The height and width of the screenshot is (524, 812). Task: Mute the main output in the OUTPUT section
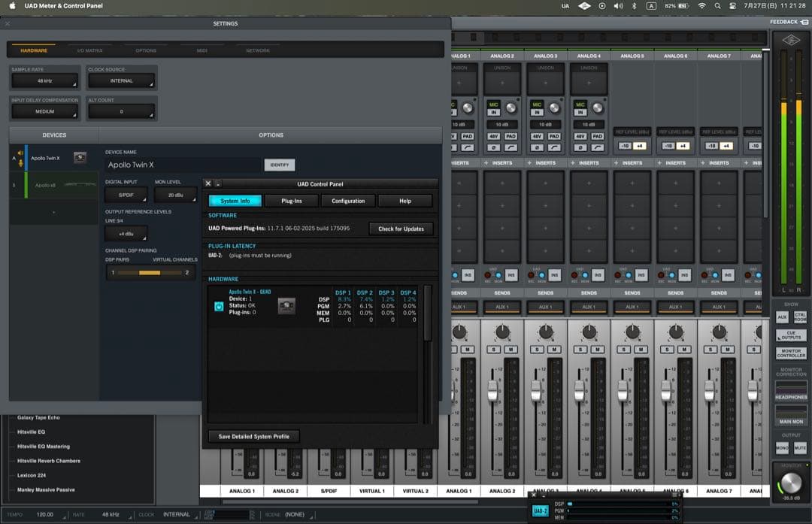[x=799, y=448]
